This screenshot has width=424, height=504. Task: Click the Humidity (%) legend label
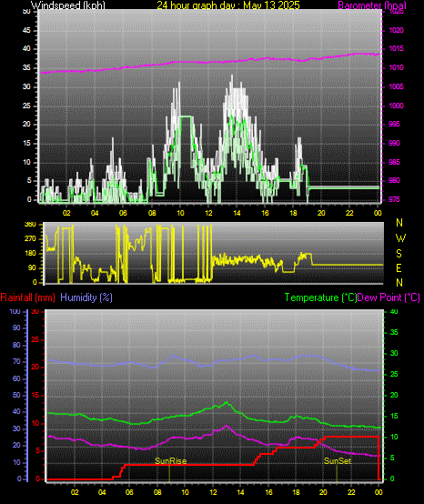[x=86, y=297]
